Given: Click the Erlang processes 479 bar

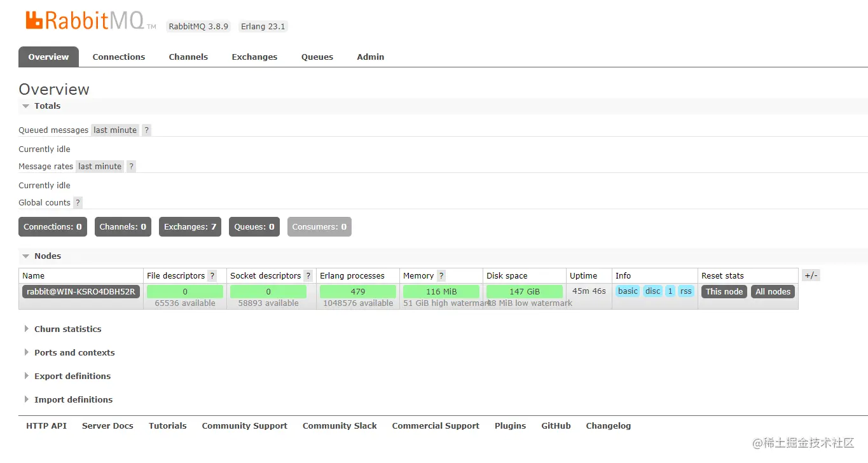Looking at the screenshot, I should [x=358, y=292].
